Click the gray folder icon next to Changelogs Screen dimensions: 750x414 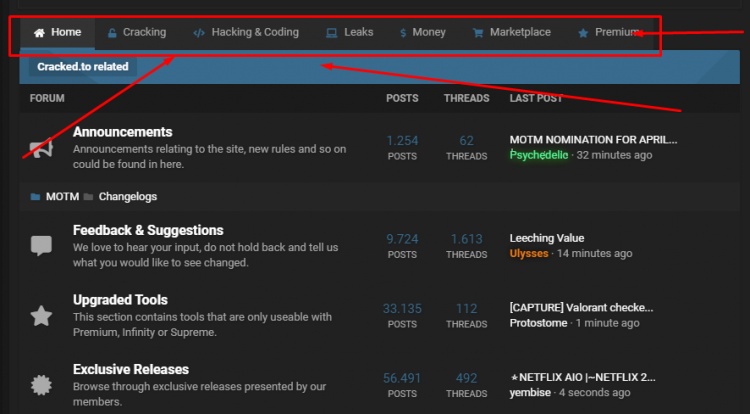point(88,196)
